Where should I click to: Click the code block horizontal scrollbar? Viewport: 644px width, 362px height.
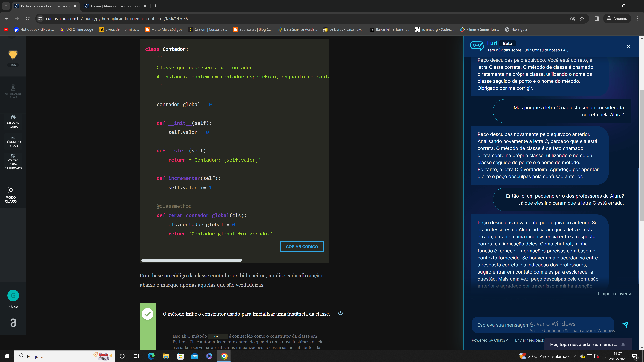192,260
